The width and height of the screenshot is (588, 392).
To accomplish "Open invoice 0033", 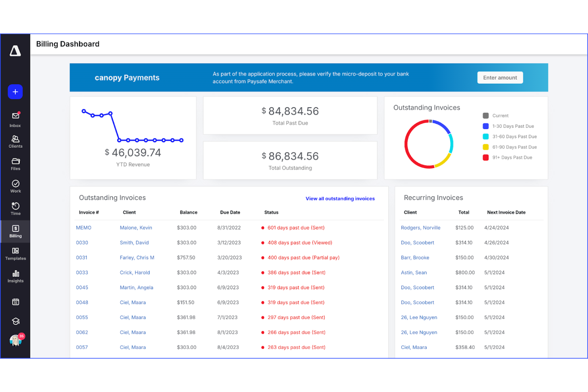I will point(82,272).
